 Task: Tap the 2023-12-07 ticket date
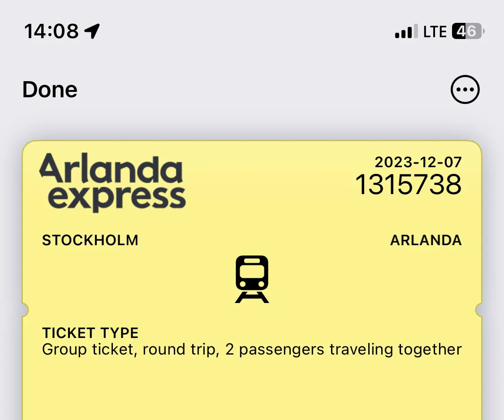(x=418, y=161)
